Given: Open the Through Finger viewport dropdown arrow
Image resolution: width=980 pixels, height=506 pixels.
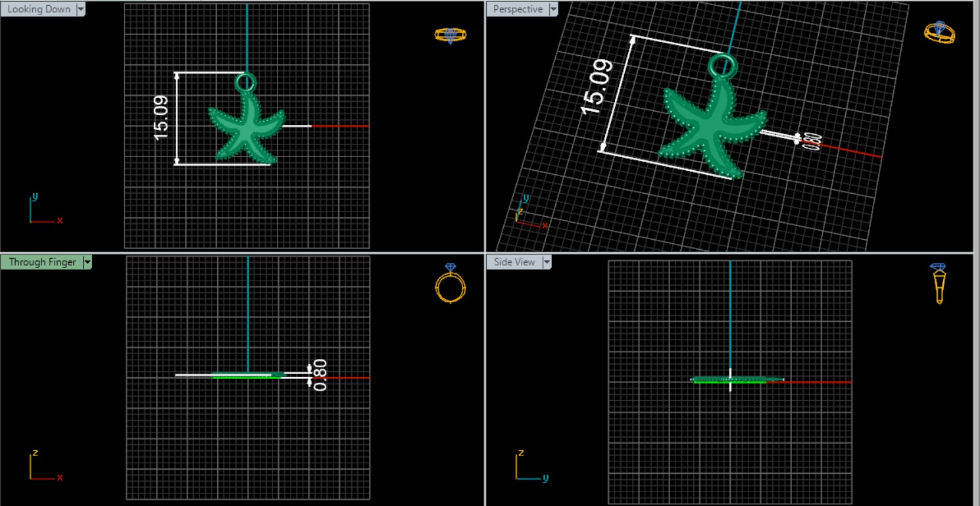Looking at the screenshot, I should click(x=87, y=262).
